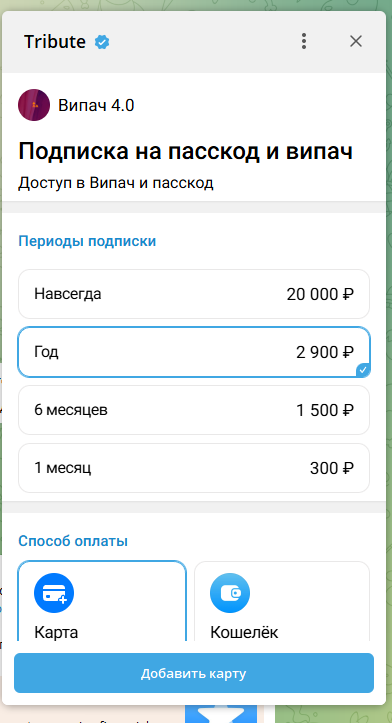392x723 pixels.
Task: Choose the 6 месяцев subscription option
Action: pos(194,410)
